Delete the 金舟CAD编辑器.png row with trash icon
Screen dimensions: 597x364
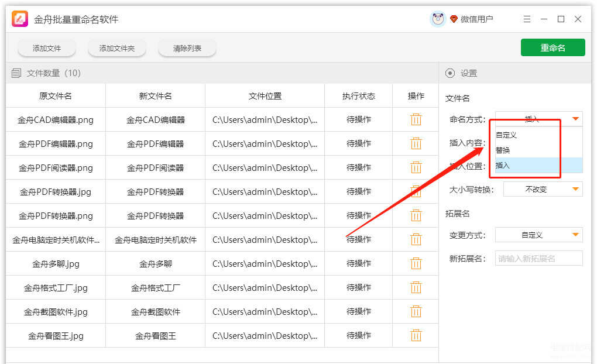click(416, 119)
